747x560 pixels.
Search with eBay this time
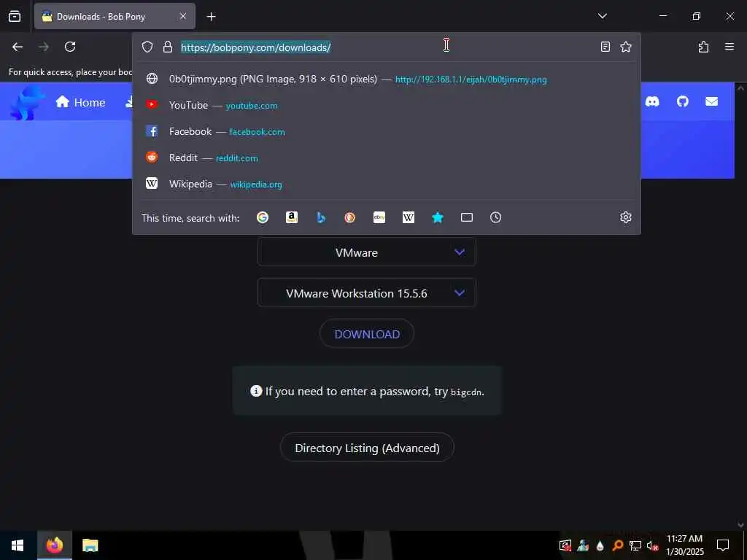point(379,217)
